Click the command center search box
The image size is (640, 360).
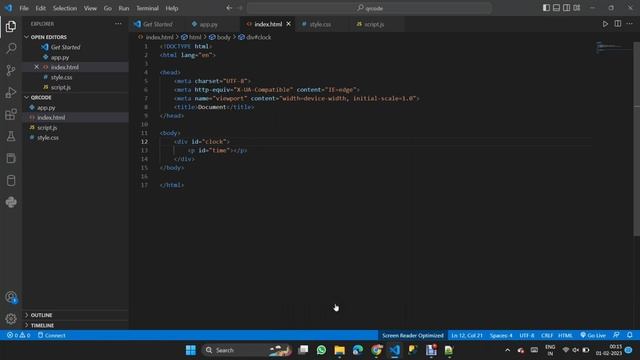click(x=369, y=8)
